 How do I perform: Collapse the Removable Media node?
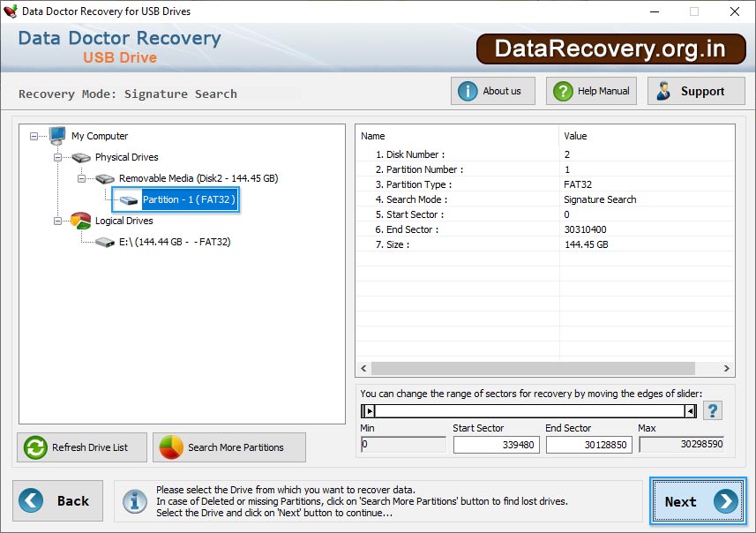tap(81, 179)
